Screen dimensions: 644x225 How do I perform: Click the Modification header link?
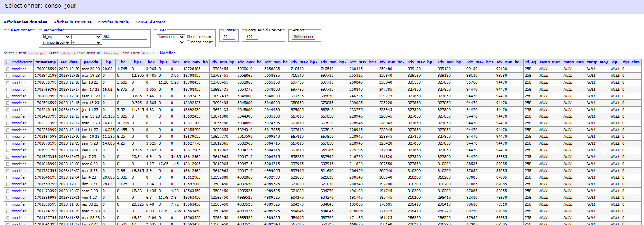click(22, 62)
